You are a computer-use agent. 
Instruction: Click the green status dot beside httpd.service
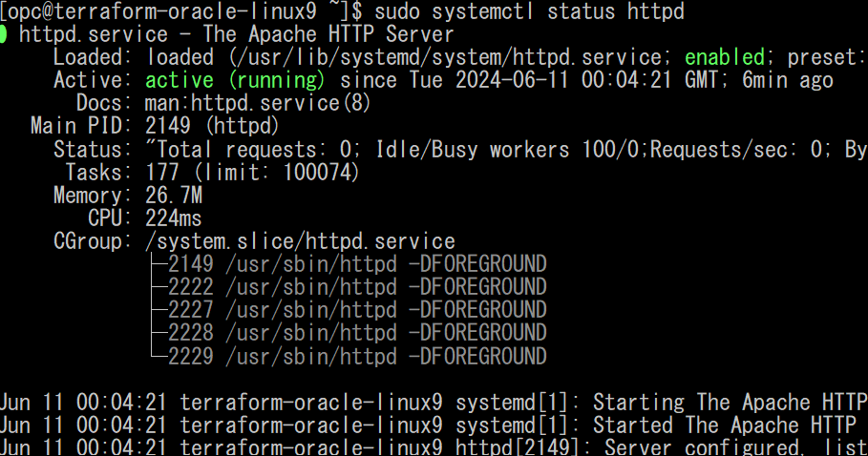3,34
